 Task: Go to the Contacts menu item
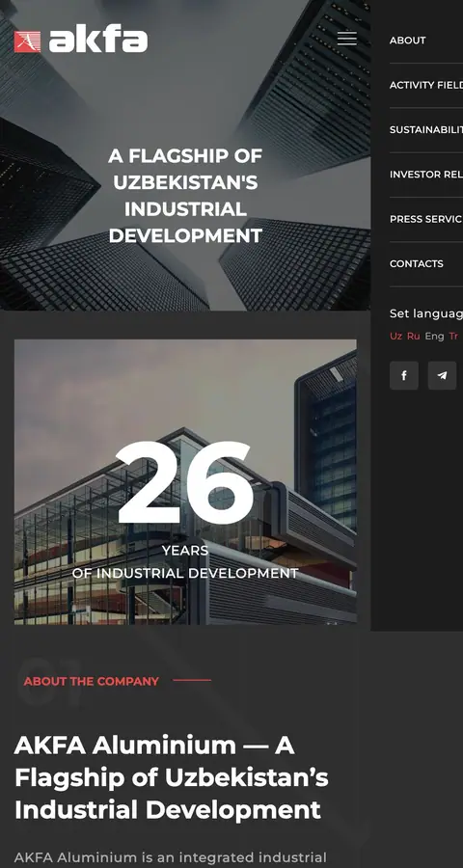coord(417,264)
